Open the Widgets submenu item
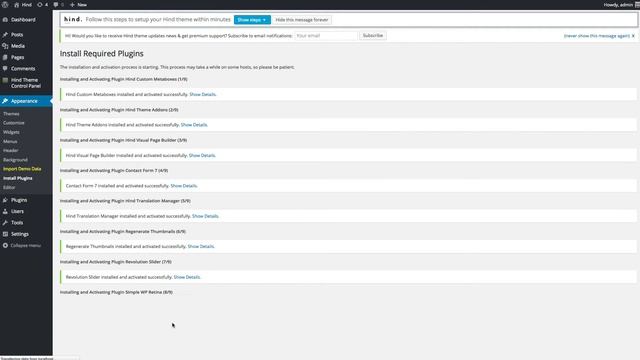The image size is (640, 360). coord(11,132)
